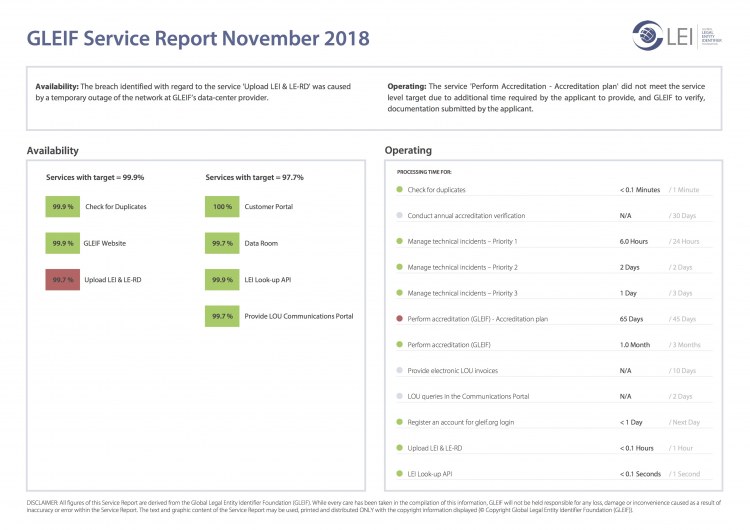Screen dimensions: 750x530
Task: Click red 99.7 % badge for Upload LEI & LE-RD
Action: [63, 280]
